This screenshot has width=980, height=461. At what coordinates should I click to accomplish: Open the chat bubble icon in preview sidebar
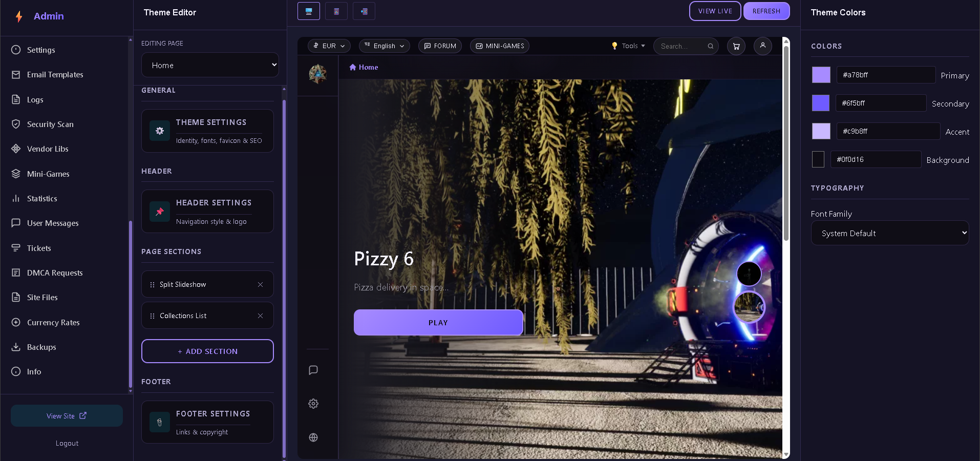coord(313,370)
